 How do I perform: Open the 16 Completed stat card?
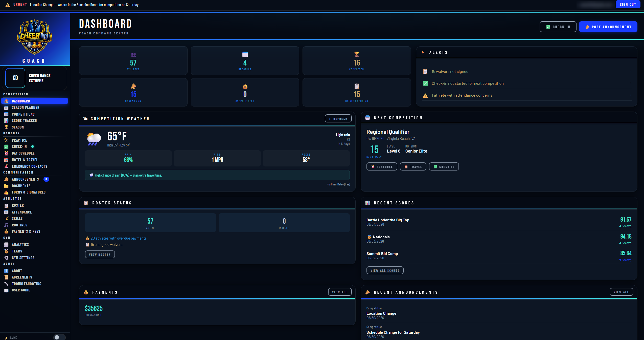(357, 61)
